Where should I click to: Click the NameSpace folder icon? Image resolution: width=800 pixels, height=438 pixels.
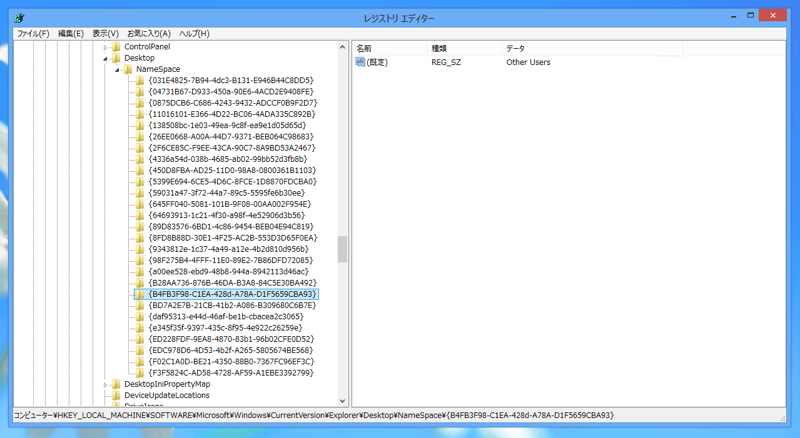pyautogui.click(x=128, y=69)
